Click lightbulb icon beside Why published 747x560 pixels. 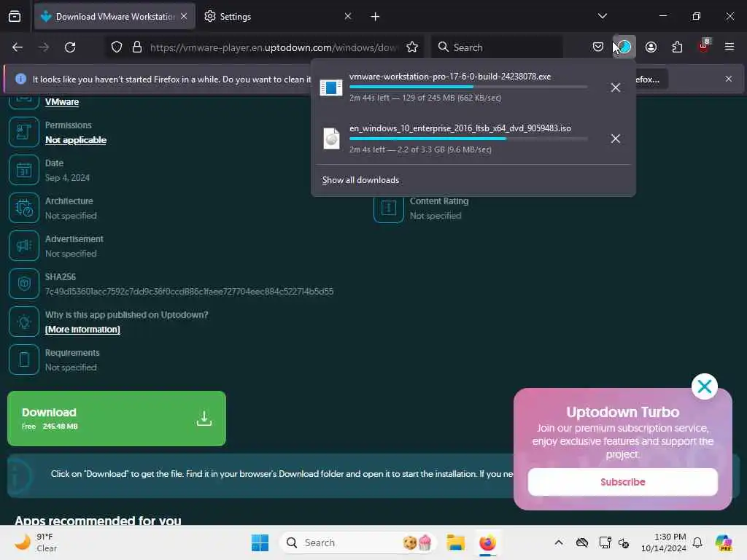pyautogui.click(x=24, y=322)
